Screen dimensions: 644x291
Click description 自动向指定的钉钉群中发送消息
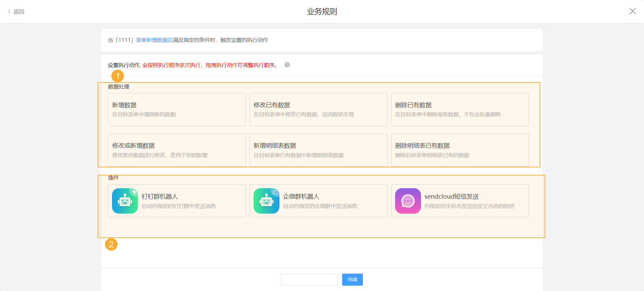pos(178,206)
